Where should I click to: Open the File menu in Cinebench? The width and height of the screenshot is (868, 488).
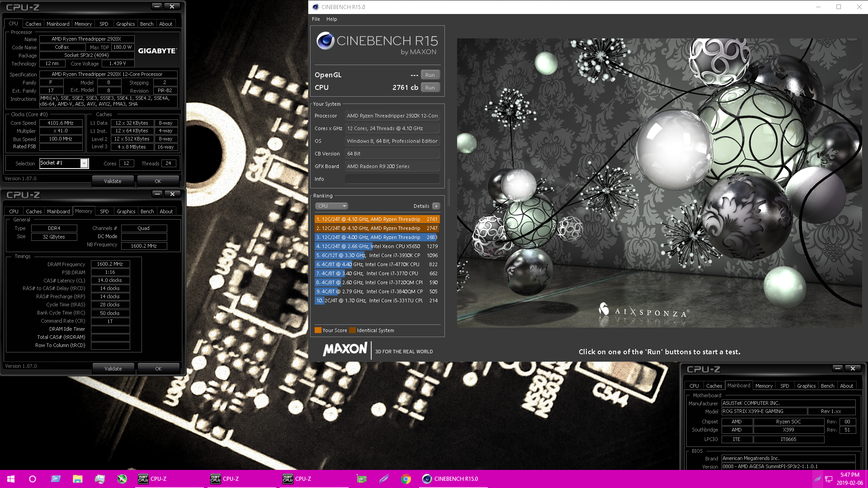(316, 19)
